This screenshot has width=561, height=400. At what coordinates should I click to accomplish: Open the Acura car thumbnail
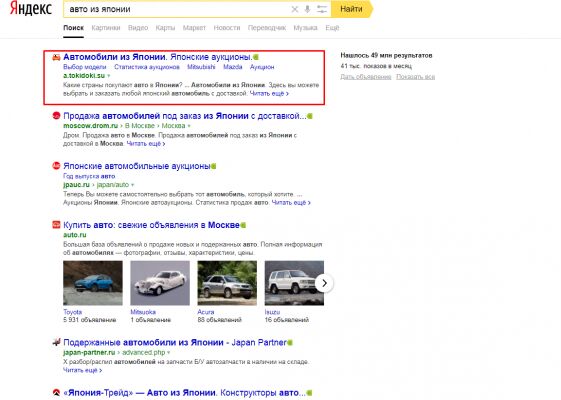[x=227, y=283]
